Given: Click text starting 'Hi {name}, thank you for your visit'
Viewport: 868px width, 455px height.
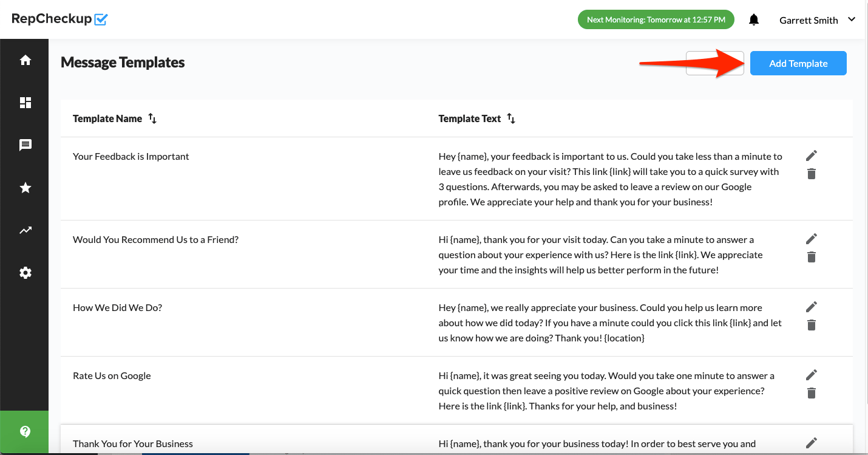Looking at the screenshot, I should [x=601, y=255].
